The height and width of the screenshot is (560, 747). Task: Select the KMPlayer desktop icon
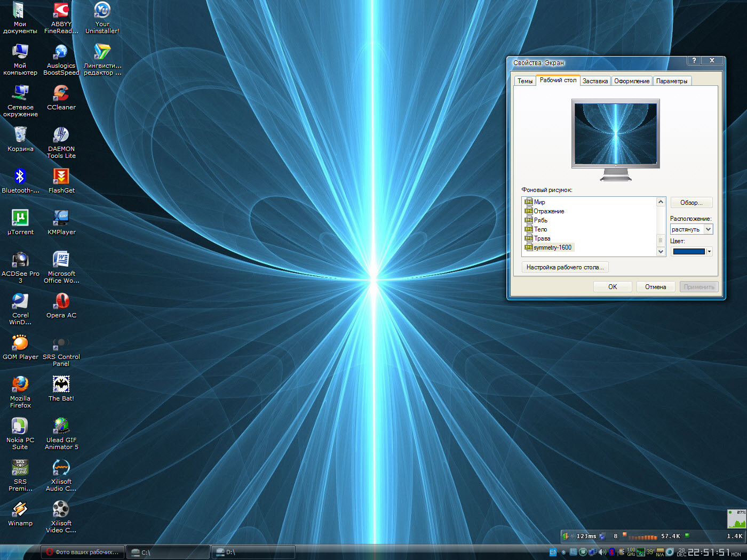click(61, 223)
